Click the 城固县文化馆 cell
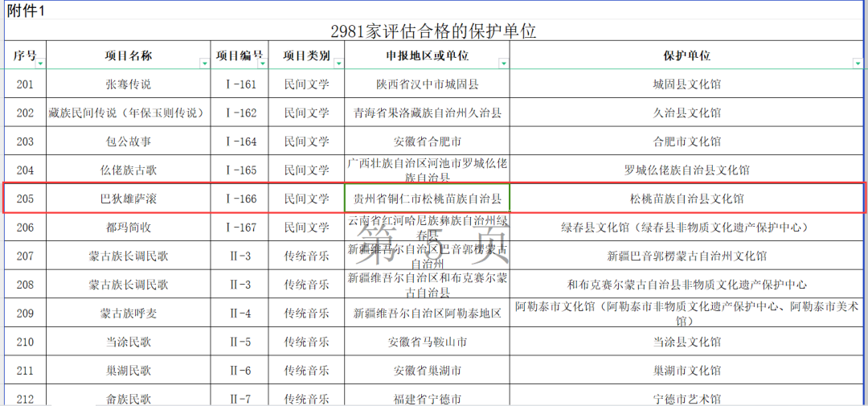Screen dimensions: 868x406 click(x=686, y=84)
